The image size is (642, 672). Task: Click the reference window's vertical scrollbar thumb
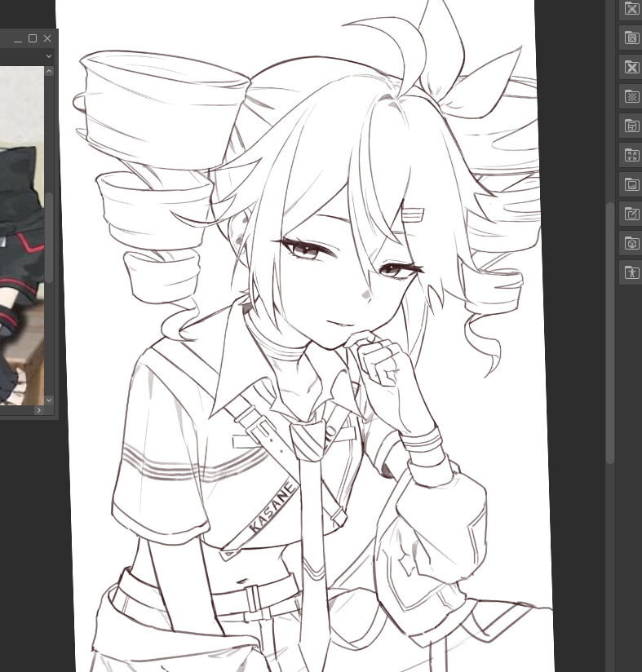[x=49, y=237]
